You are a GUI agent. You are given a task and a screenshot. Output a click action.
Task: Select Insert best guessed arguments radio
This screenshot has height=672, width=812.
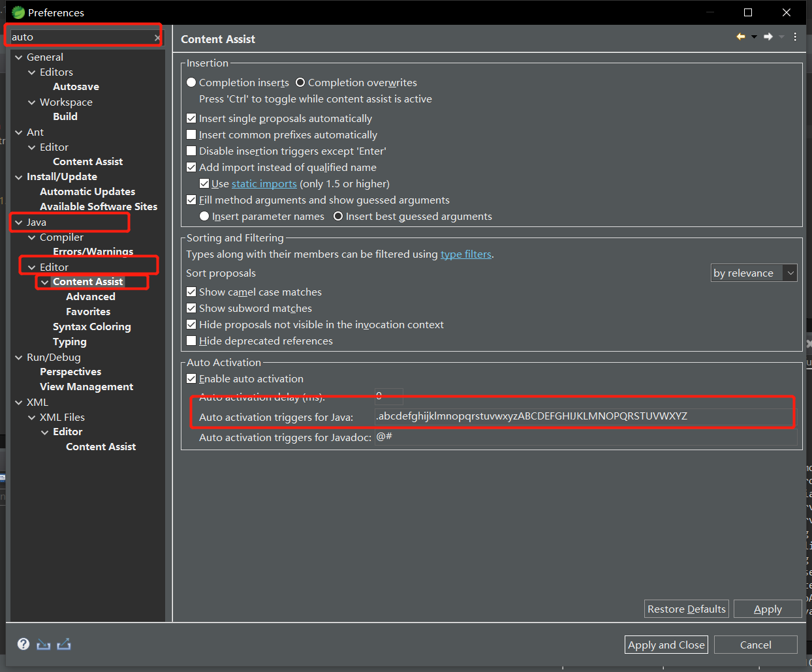(x=338, y=216)
